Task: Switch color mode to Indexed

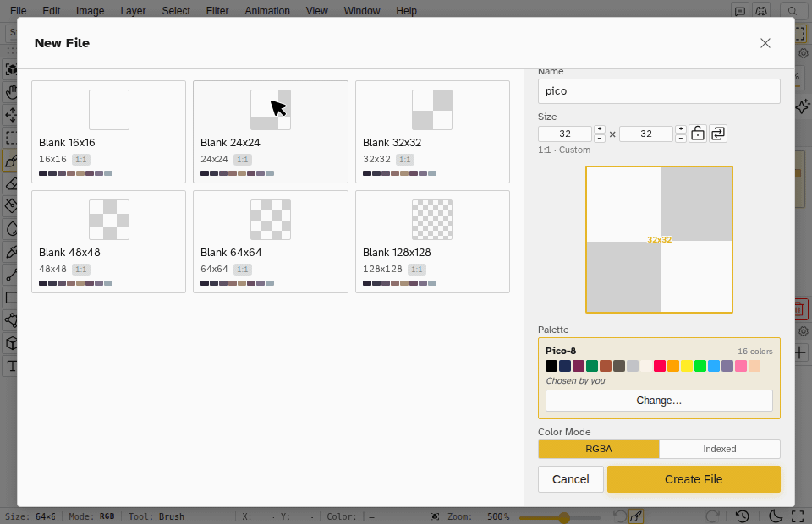Action: pos(720,449)
